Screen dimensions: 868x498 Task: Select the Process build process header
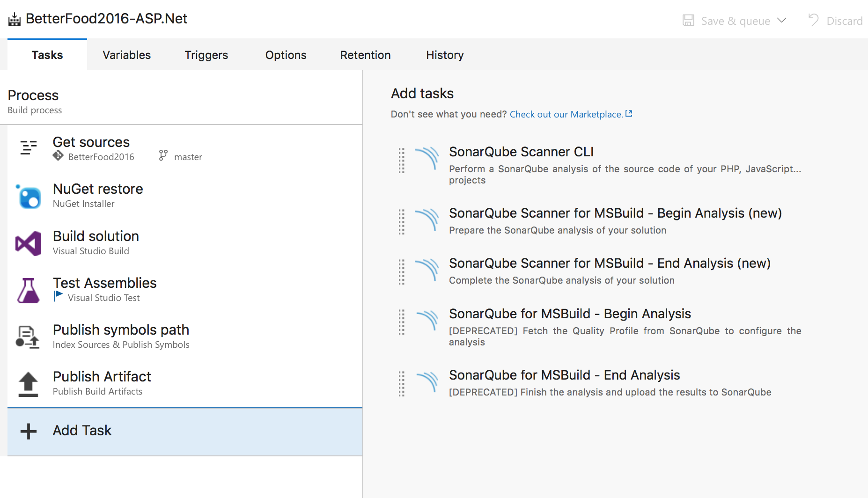pyautogui.click(x=181, y=101)
